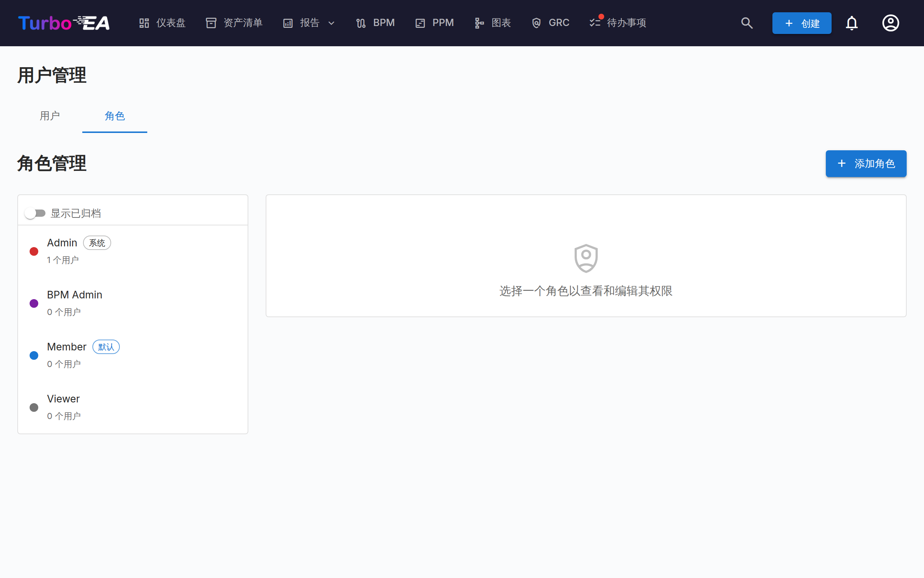Click '选择一个角色以查看和编辑其权限' message

(586, 291)
